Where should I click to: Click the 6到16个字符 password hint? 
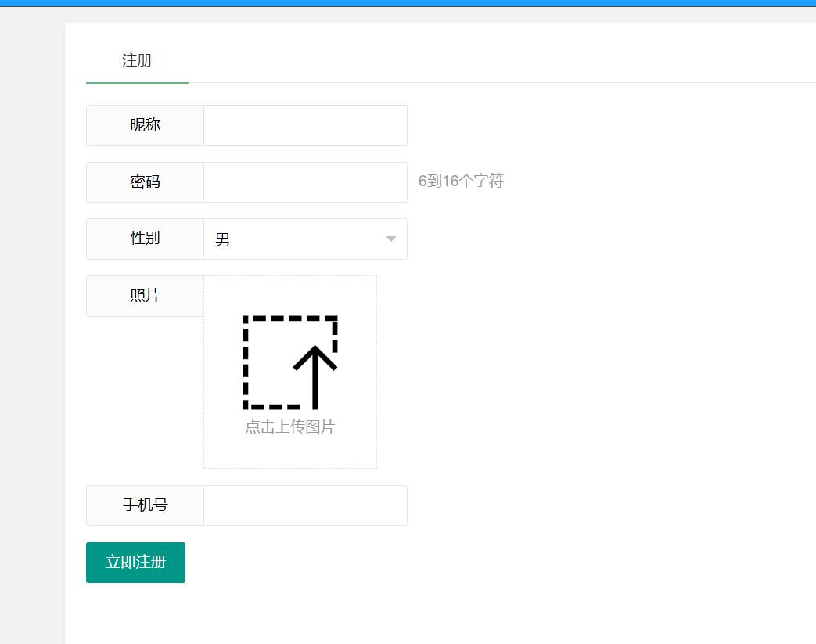click(461, 182)
